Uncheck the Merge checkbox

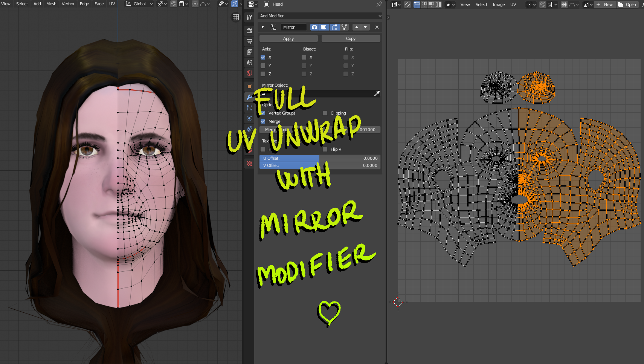[x=263, y=121]
